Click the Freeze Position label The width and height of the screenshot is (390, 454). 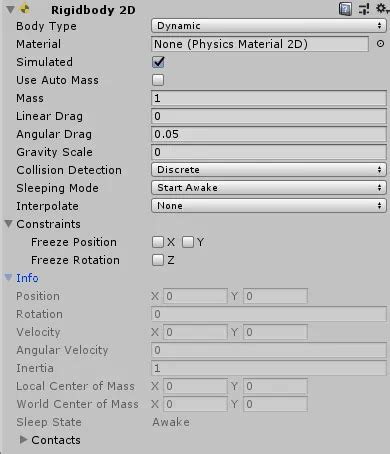click(74, 242)
